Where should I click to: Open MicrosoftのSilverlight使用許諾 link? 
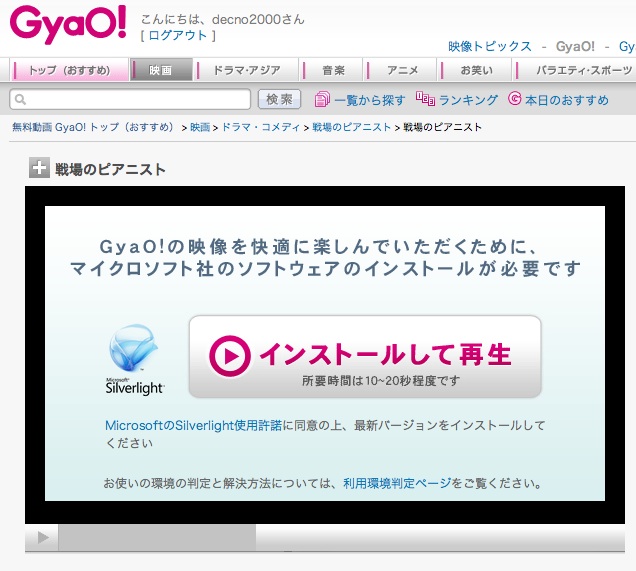tap(193, 425)
